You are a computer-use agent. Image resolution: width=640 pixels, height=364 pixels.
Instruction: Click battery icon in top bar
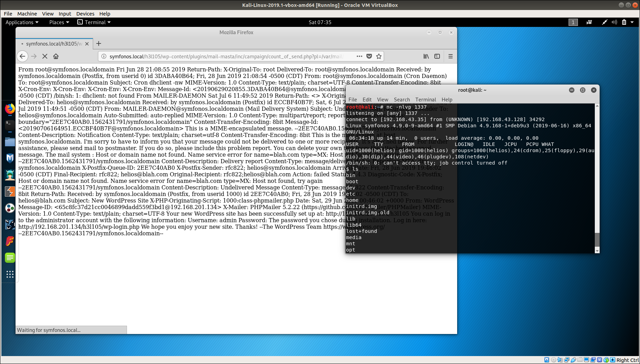point(624,22)
